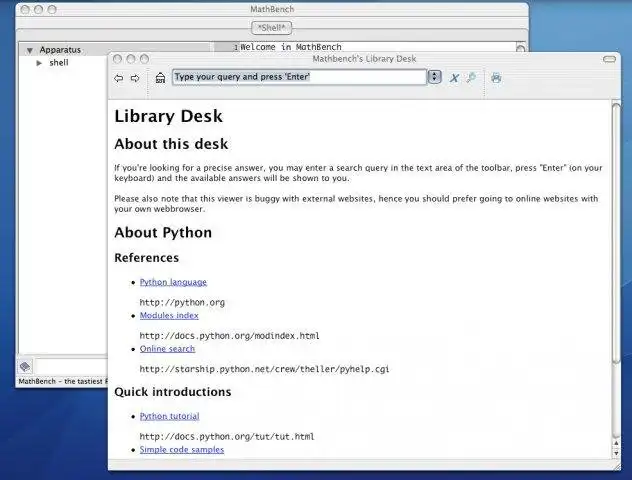
Task: Open the Library Desk home page
Action: (160, 78)
